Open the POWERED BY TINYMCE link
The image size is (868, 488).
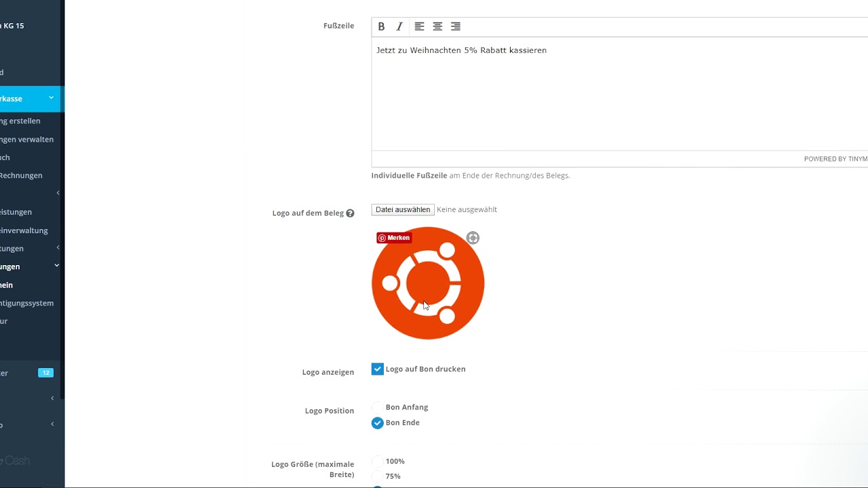pyautogui.click(x=835, y=159)
